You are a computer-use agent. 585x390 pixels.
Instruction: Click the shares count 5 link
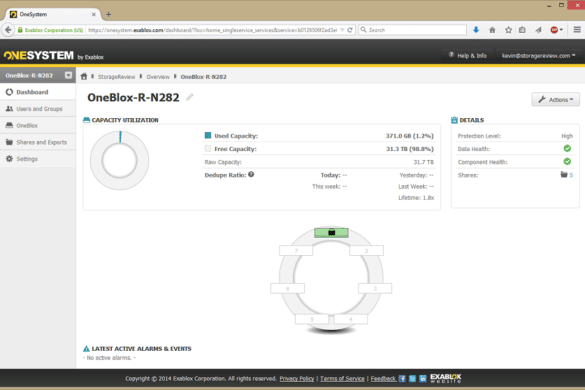[571, 175]
